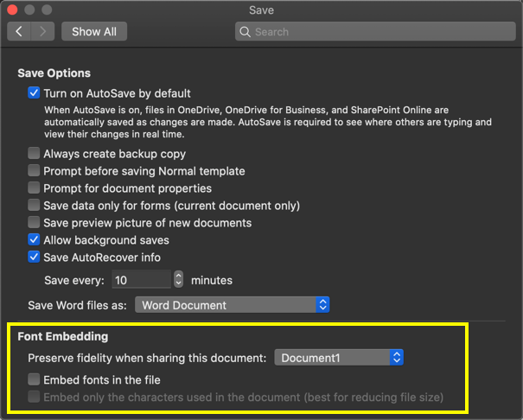The width and height of the screenshot is (523, 420).
Task: Click the Save every minutes field
Action: tap(141, 280)
